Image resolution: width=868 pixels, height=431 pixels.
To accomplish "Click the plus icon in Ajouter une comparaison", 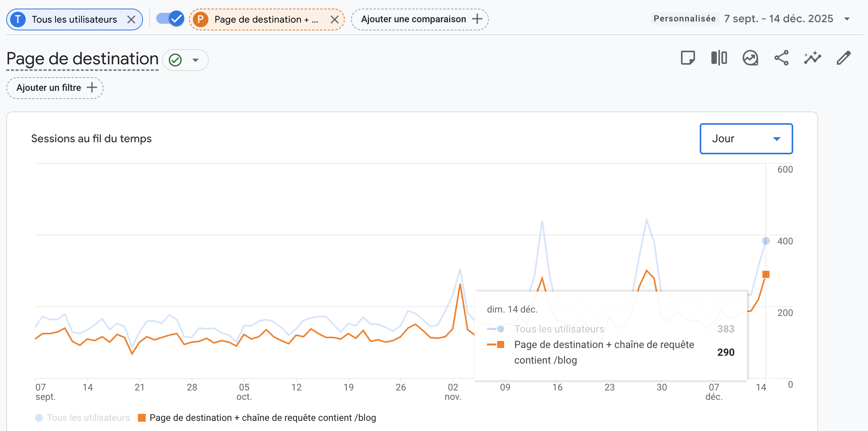I will tap(477, 19).
